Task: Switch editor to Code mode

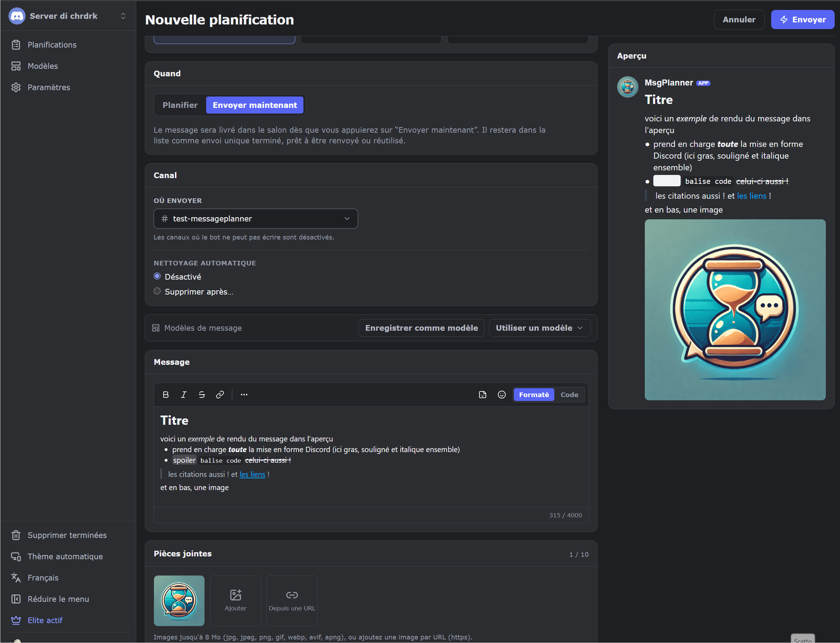Action: 570,395
